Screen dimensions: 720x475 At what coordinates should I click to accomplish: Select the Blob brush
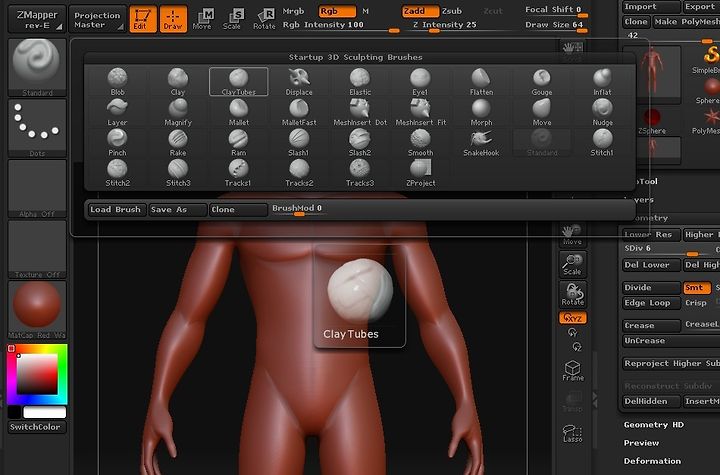(117, 82)
